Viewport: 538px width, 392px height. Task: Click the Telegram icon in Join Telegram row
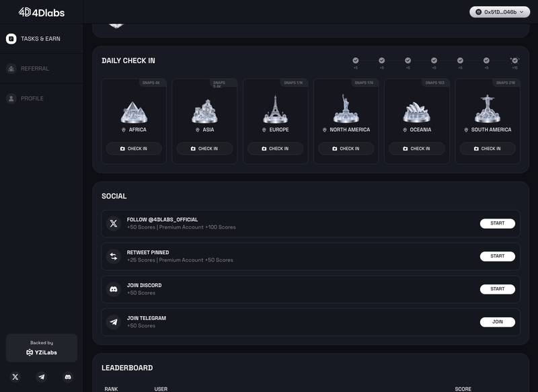(114, 322)
